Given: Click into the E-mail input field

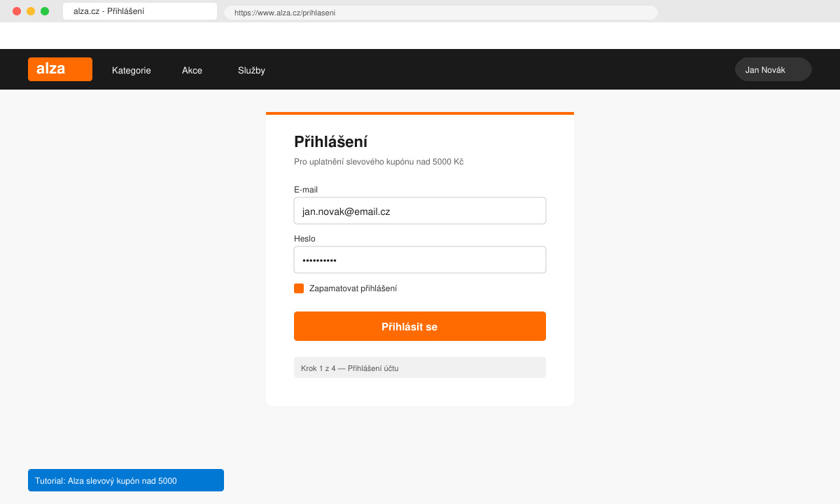Looking at the screenshot, I should [x=420, y=211].
